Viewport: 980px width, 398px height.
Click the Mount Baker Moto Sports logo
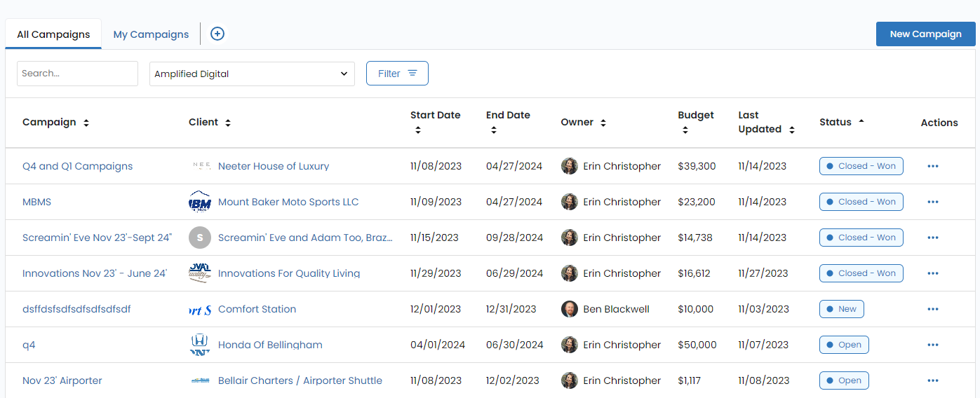pyautogui.click(x=200, y=202)
